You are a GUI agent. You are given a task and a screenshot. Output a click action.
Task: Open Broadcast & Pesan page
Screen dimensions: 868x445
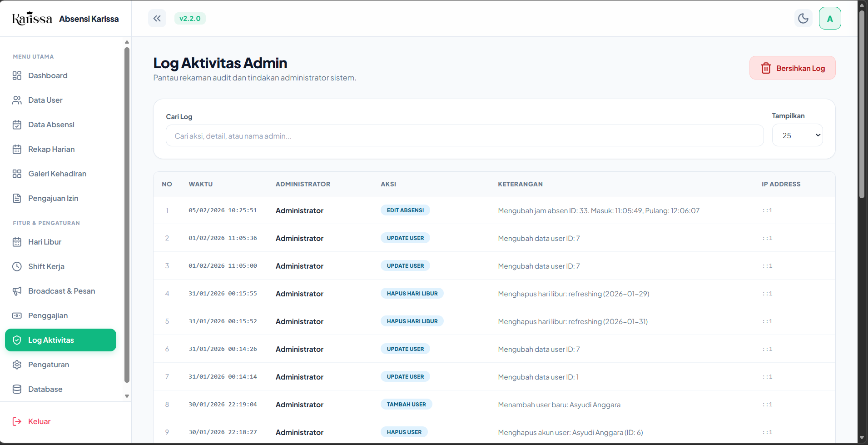pos(60,291)
